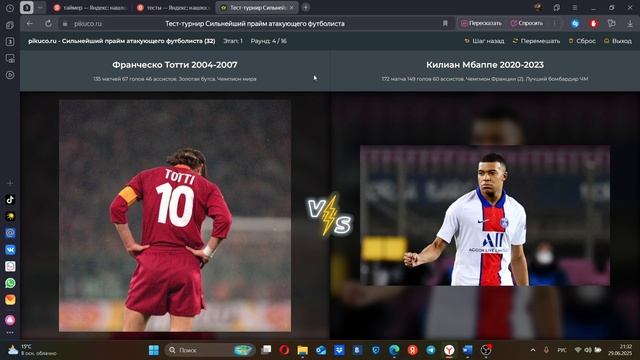Click the 'Килиан Мбаппе 2020-2023' title
Screen dimensions: 640x360
click(x=485, y=64)
